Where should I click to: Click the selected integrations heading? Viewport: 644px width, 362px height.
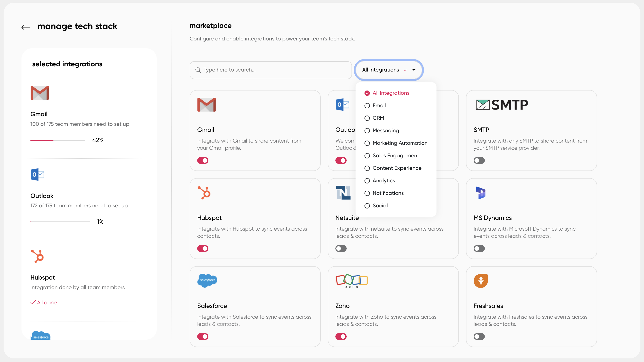[67, 64]
